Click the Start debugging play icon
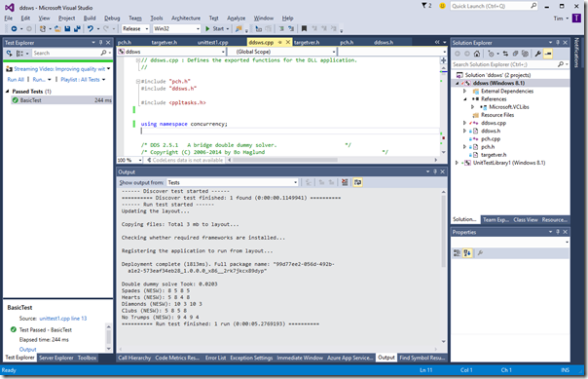 click(207, 28)
